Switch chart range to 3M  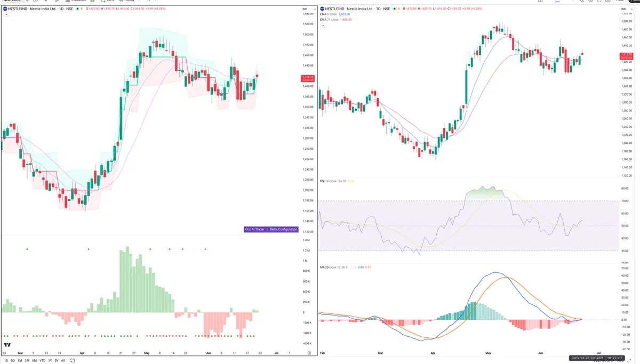(x=27, y=361)
